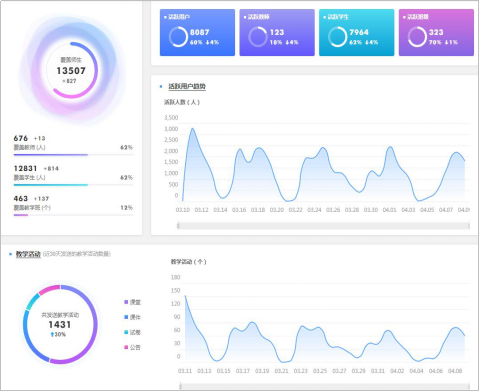This screenshot has height=391, width=479.
Task: Click the 12831 covered students progress bar
Action: click(73, 185)
